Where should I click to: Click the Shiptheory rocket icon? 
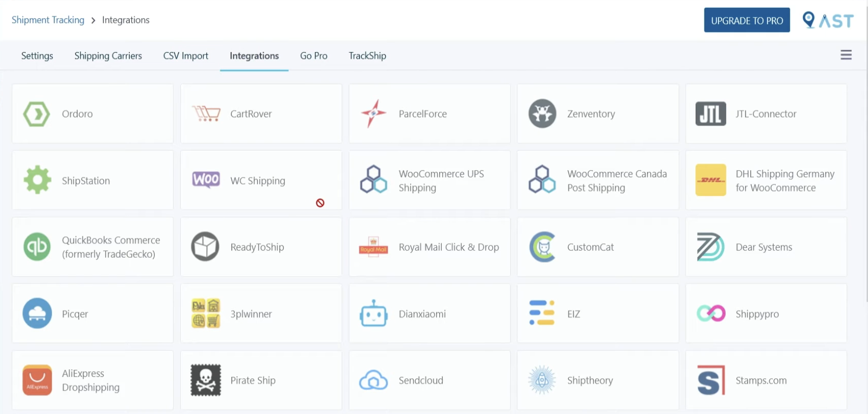coord(542,380)
